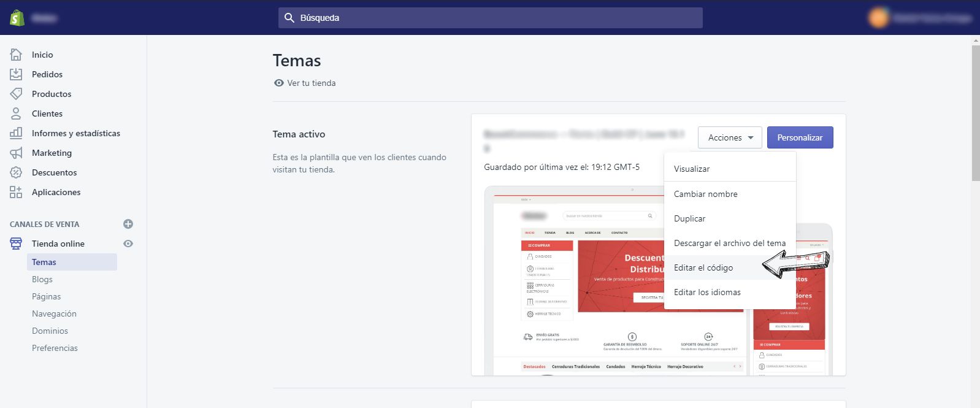980x408 pixels.
Task: Select Editar el código option
Action: click(730, 268)
